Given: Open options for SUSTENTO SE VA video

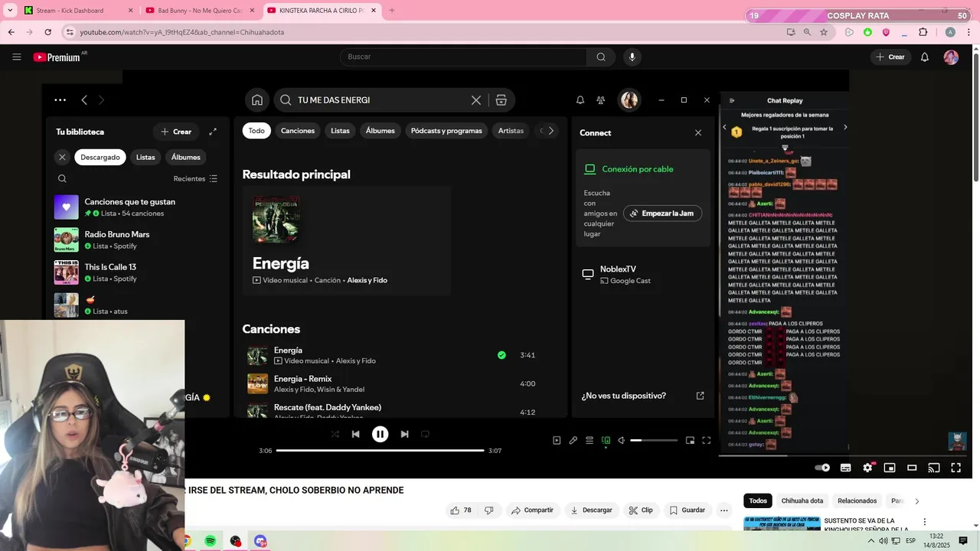Looking at the screenshot, I should pyautogui.click(x=924, y=522).
